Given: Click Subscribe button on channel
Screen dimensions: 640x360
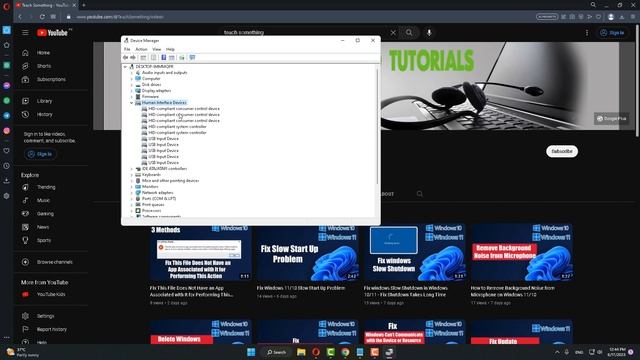Looking at the screenshot, I should [x=562, y=151].
